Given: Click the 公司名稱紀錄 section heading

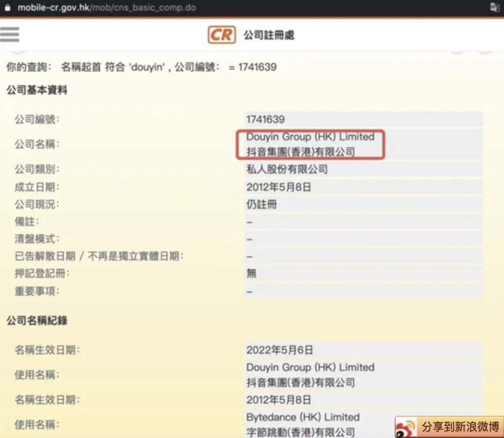Looking at the screenshot, I should pos(37,320).
